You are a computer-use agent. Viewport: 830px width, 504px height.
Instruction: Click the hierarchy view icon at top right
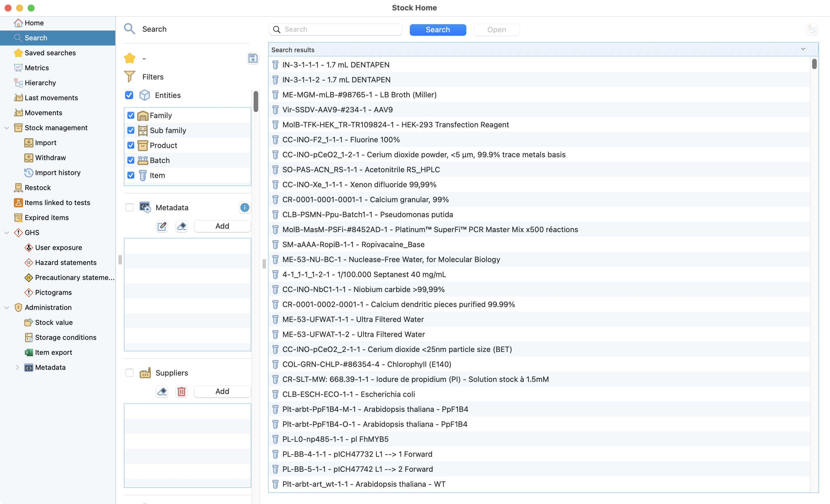(812, 30)
